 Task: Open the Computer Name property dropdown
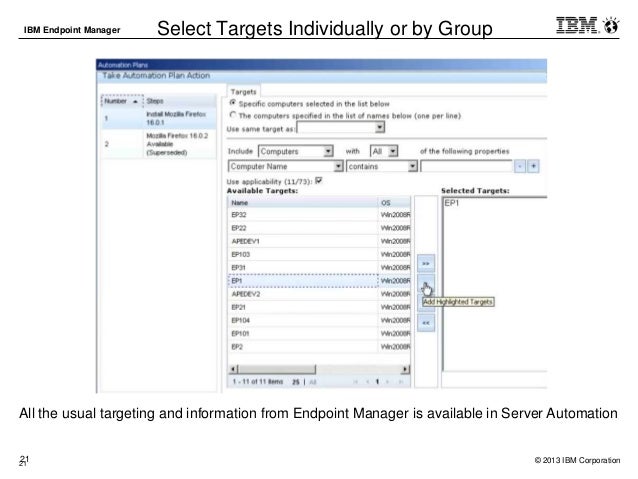click(338, 166)
